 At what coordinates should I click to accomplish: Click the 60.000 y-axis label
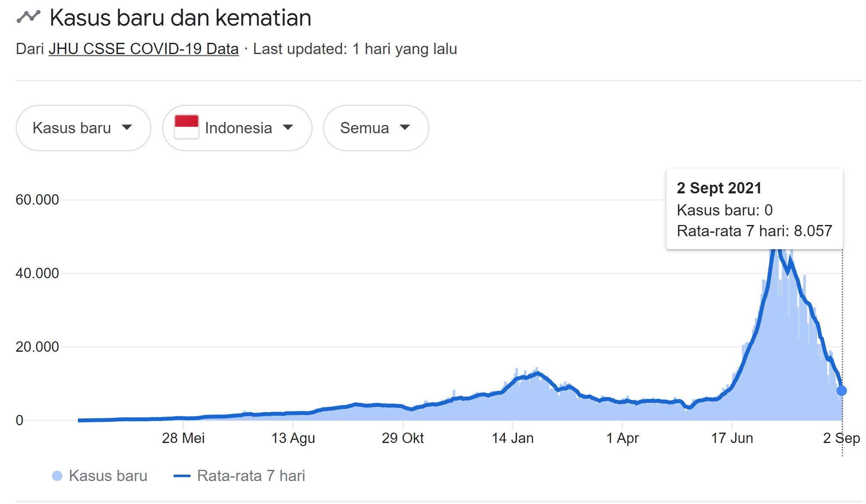pyautogui.click(x=37, y=200)
